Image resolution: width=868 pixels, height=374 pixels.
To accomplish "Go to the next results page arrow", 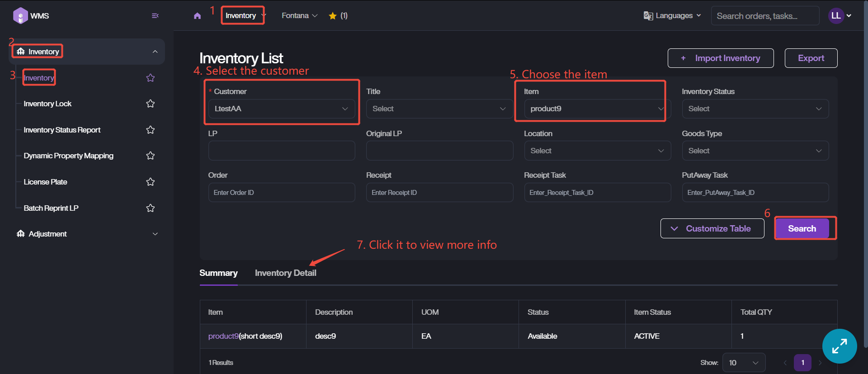I will click(820, 363).
